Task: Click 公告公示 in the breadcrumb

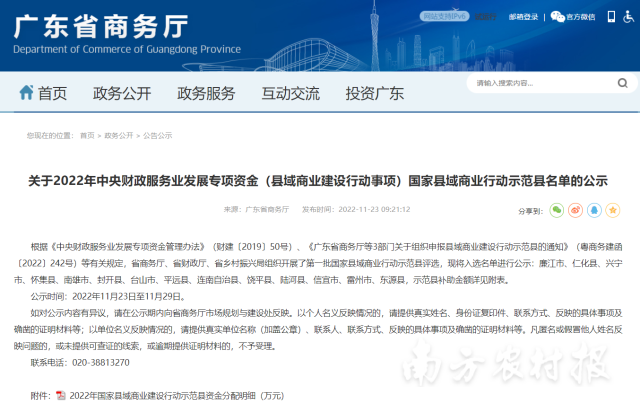Action: pyautogui.click(x=157, y=135)
